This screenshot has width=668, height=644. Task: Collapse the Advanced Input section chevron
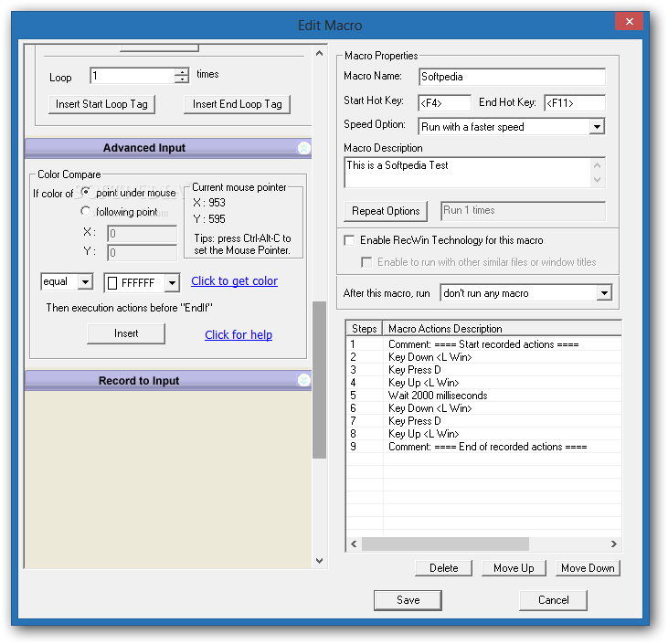point(303,148)
